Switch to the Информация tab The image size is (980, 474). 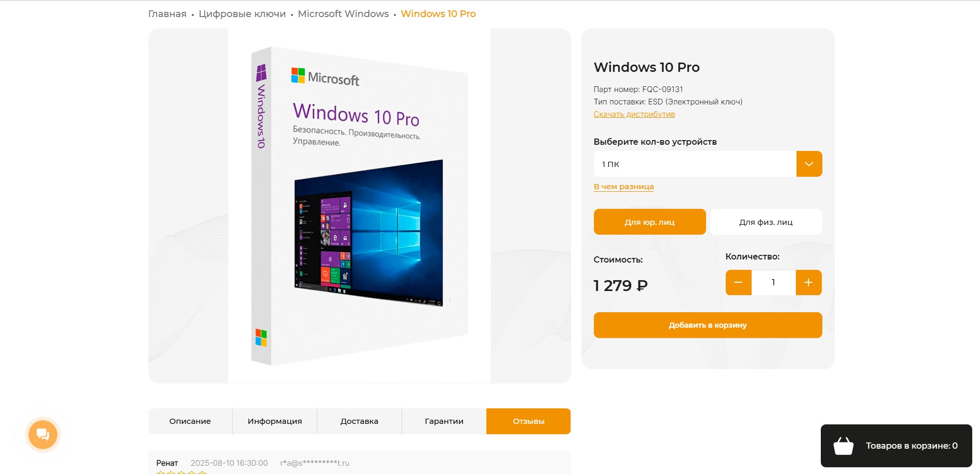pos(274,421)
